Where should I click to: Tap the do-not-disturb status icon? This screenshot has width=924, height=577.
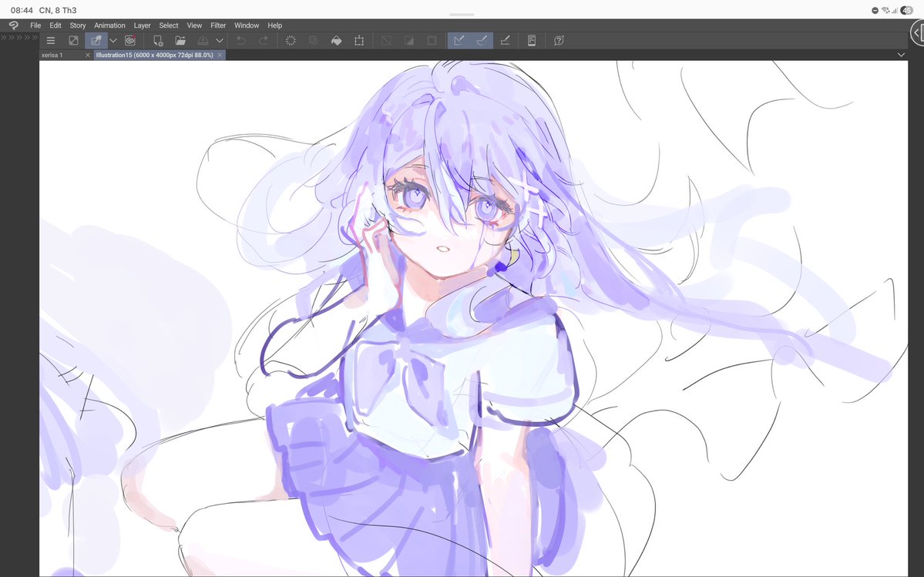click(x=875, y=10)
